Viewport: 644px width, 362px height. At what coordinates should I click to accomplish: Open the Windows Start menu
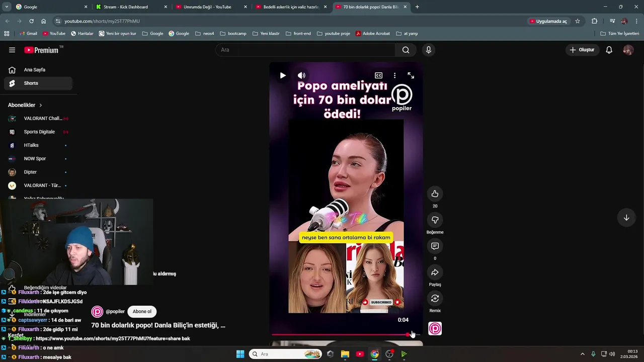(240, 354)
